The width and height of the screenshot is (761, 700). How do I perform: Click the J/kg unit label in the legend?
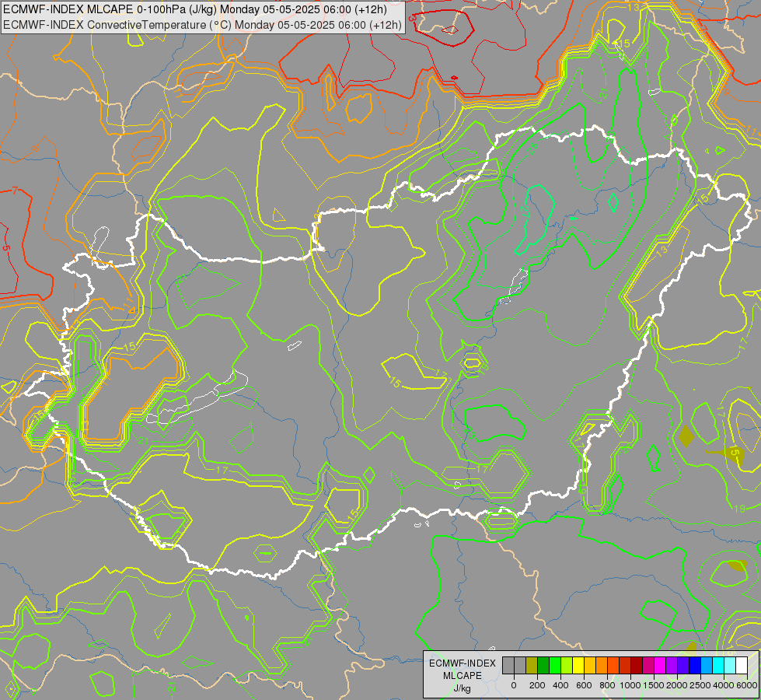[x=463, y=689]
